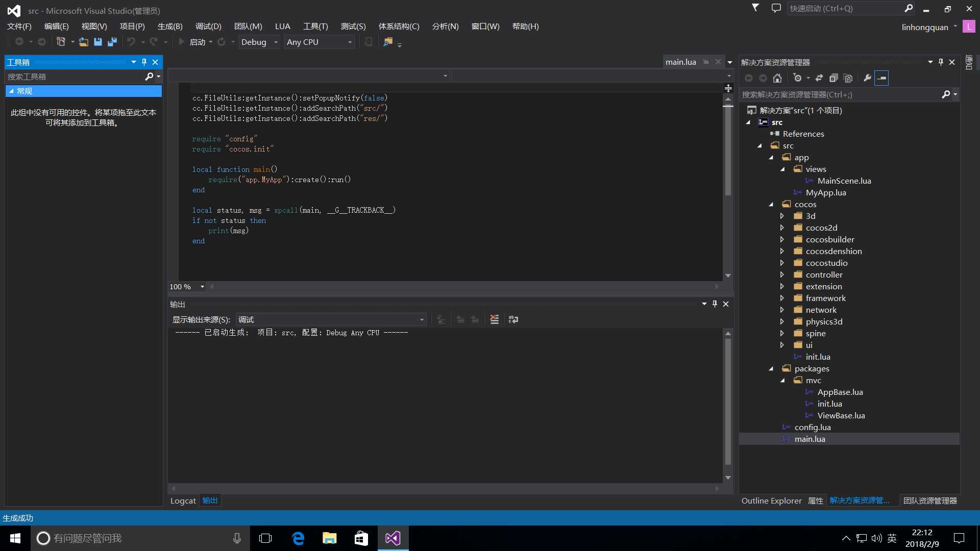Click the code editor vertical scrollbar thumb

tap(728, 151)
